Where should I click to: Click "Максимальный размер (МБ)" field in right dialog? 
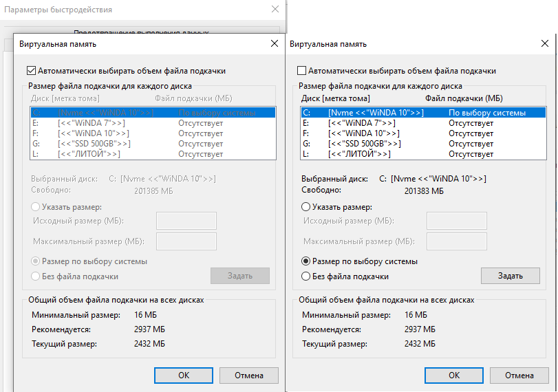pyautogui.click(x=457, y=241)
